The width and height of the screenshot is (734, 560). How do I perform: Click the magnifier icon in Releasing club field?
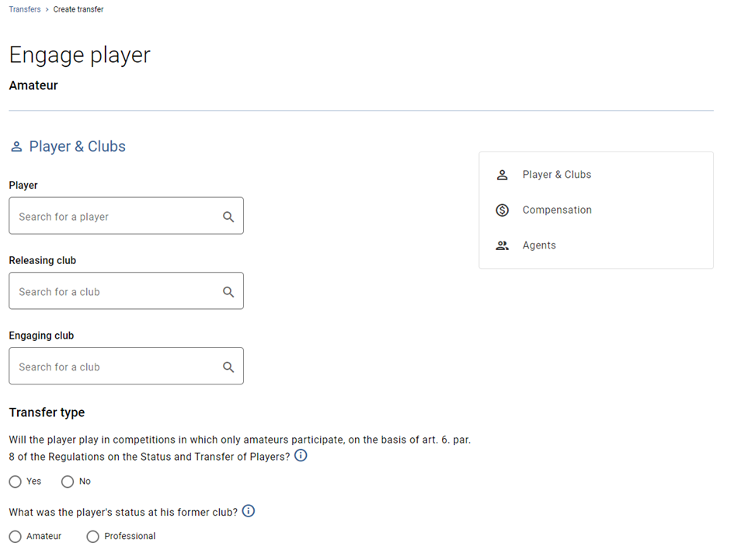tap(228, 292)
